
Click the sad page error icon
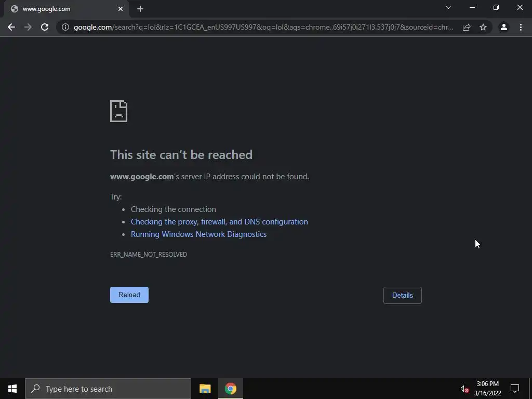(119, 111)
